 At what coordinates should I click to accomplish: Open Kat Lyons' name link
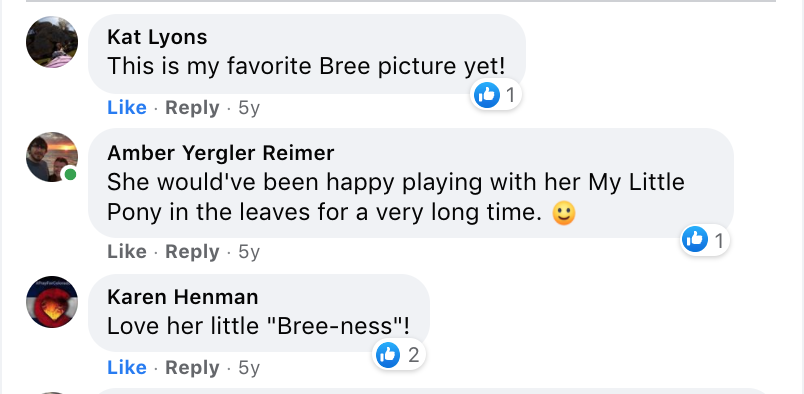click(157, 37)
